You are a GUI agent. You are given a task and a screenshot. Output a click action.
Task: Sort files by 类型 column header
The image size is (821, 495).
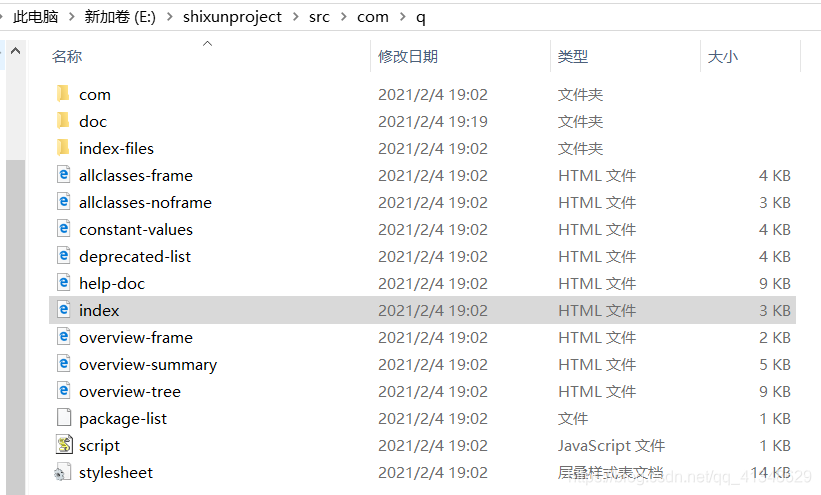pos(573,56)
